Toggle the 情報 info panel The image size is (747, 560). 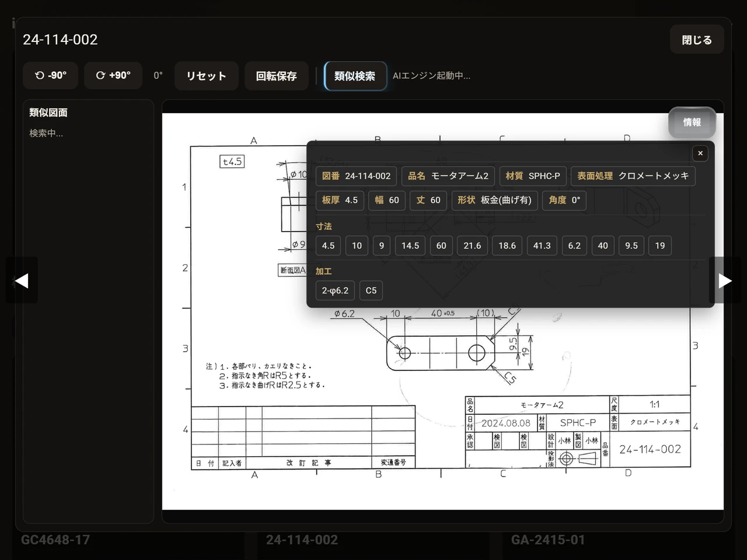(x=692, y=123)
